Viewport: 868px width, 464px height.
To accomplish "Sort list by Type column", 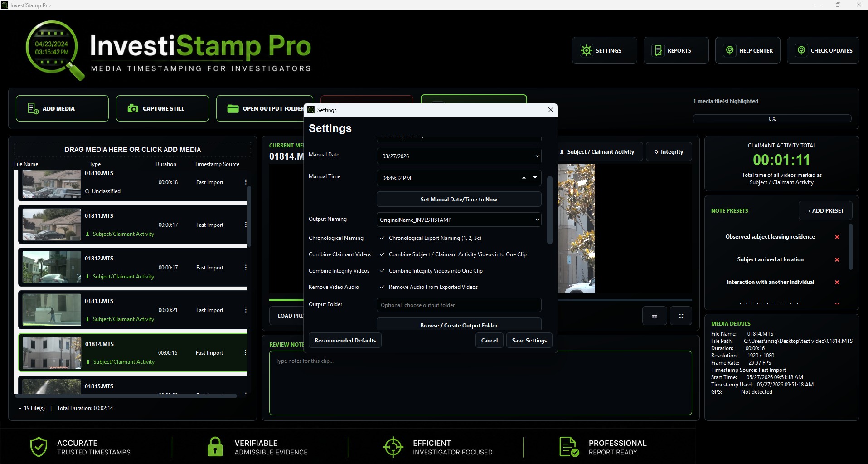I will coord(95,164).
